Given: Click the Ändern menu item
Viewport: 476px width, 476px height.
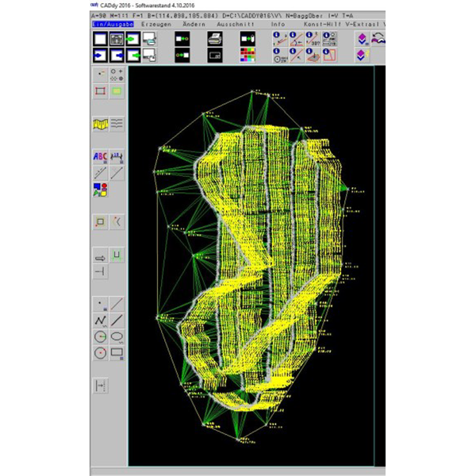Looking at the screenshot, I should (x=194, y=25).
